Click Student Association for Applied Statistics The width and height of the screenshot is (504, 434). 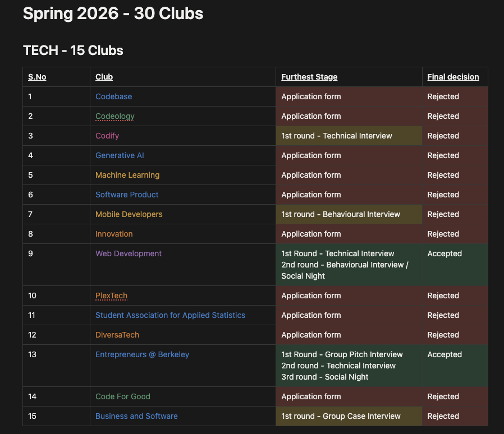point(170,315)
